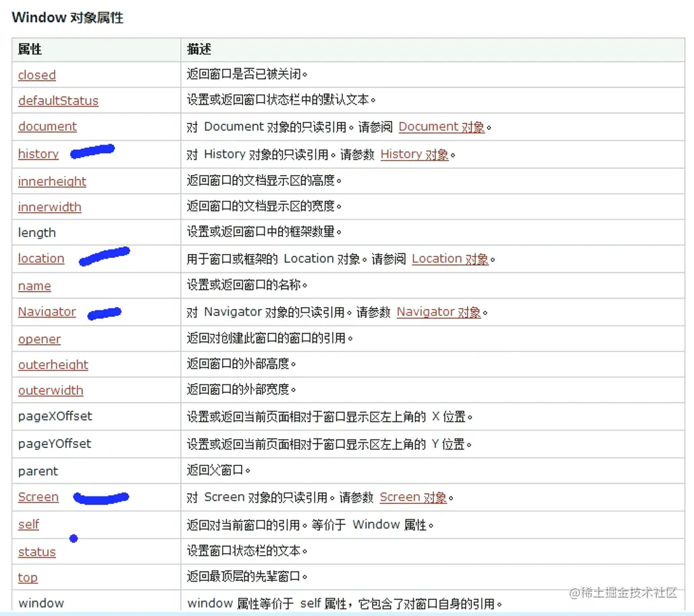Open the outerheight link
The image size is (694, 616).
tap(53, 365)
